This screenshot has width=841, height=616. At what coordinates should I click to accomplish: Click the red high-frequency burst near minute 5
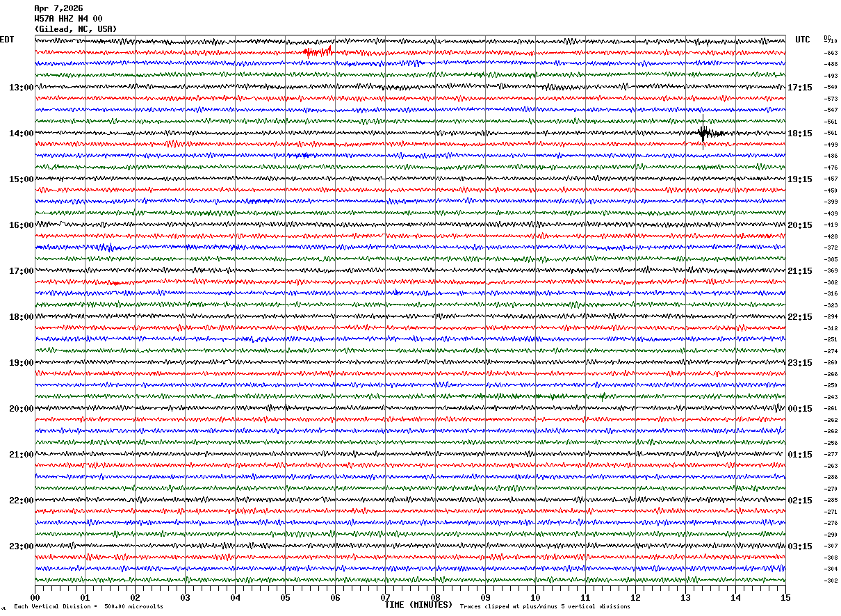[x=318, y=51]
